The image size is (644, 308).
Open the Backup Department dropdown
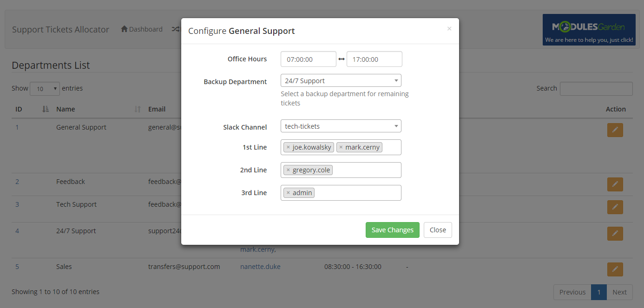pos(341,80)
